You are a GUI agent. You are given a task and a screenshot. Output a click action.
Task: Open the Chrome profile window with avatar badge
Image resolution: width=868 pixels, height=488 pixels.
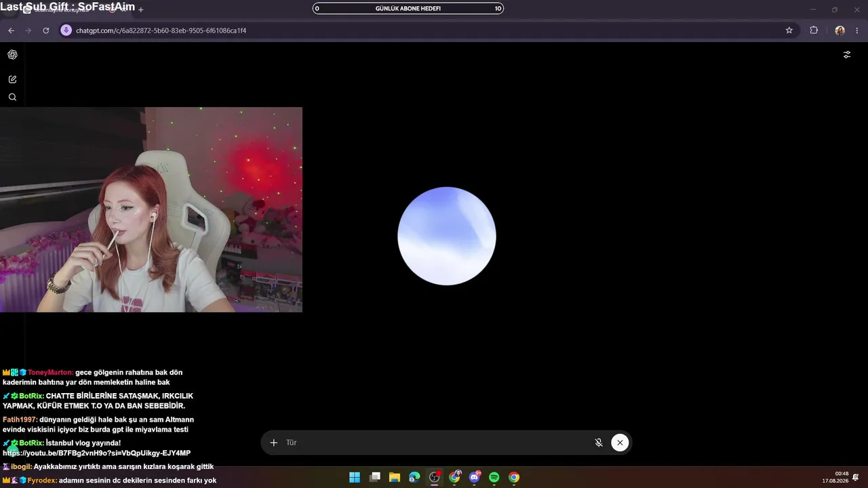click(x=454, y=477)
